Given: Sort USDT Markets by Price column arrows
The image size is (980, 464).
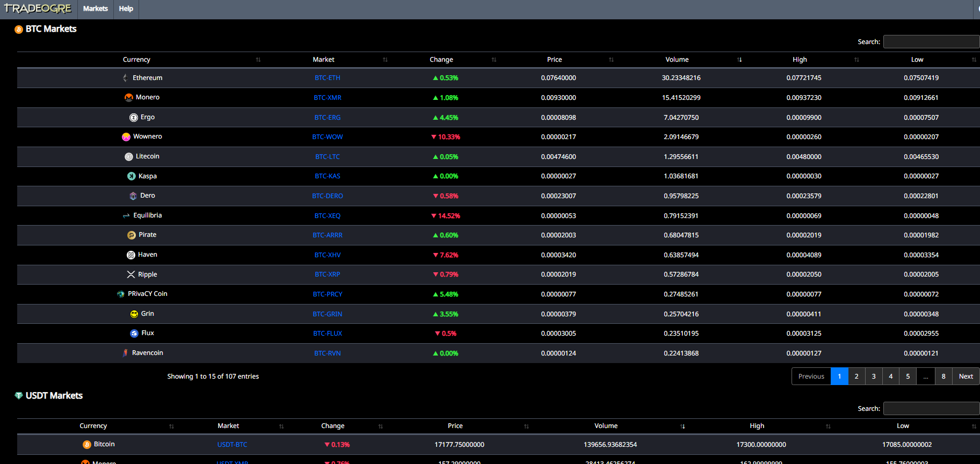Looking at the screenshot, I should click(x=526, y=426).
